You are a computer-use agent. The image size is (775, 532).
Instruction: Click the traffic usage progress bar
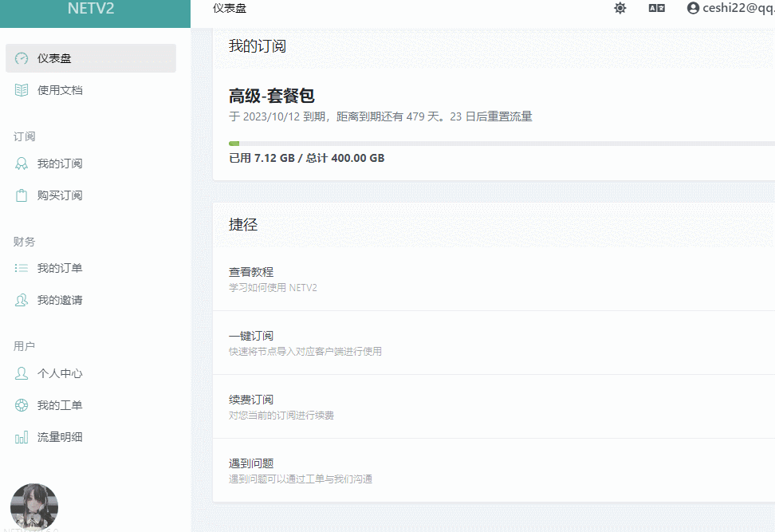click(502, 144)
